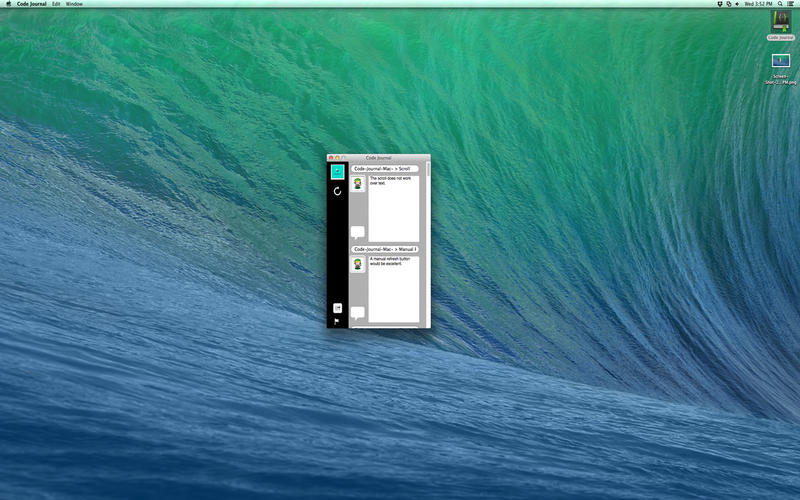Screen dimensions: 800x500
Task: Open the Window menu
Action: (74, 4)
